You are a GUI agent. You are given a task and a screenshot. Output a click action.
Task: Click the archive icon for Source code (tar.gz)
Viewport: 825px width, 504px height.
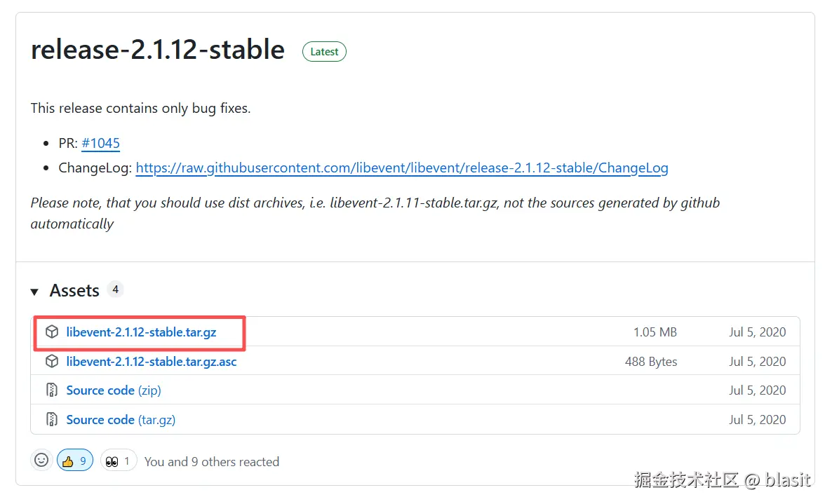pos(52,420)
